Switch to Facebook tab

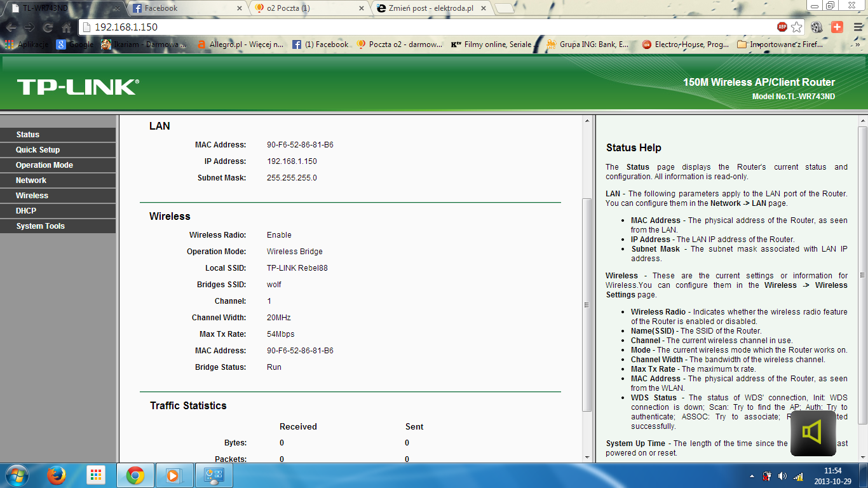point(186,8)
